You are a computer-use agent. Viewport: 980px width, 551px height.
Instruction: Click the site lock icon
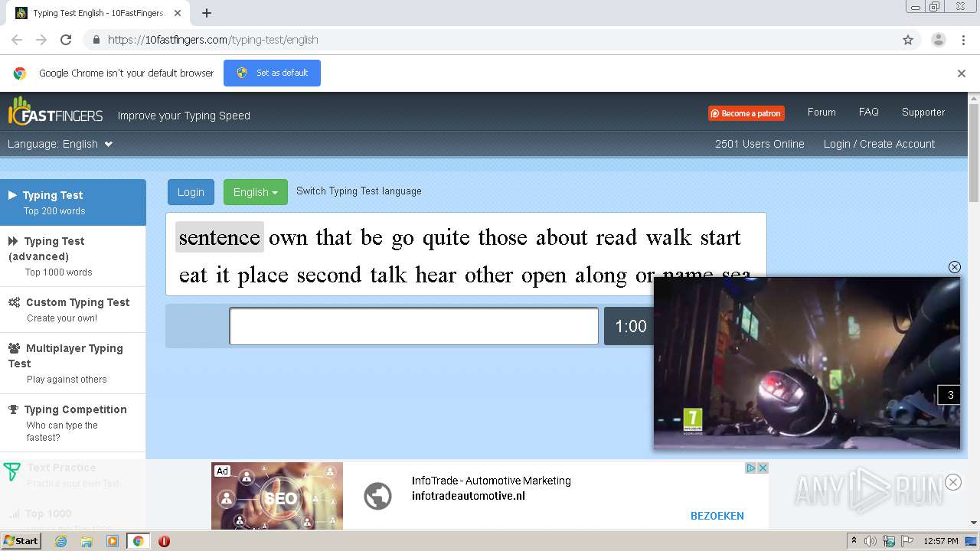[96, 40]
